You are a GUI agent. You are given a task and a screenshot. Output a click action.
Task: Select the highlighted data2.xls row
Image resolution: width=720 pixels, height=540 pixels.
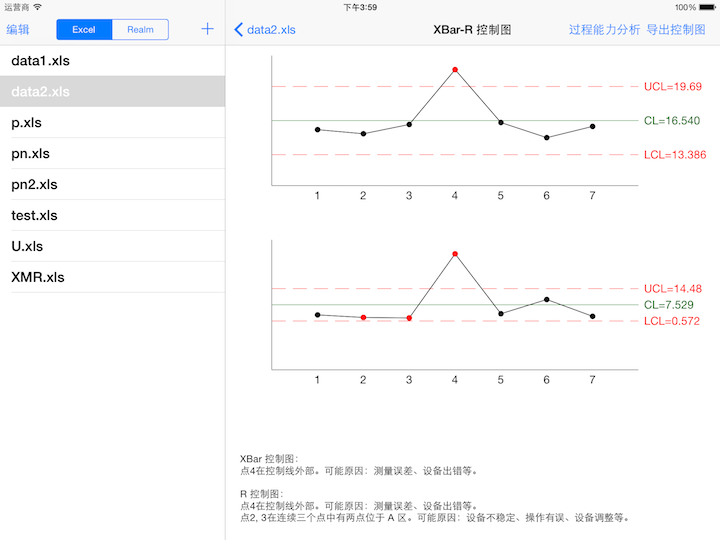tap(112, 91)
